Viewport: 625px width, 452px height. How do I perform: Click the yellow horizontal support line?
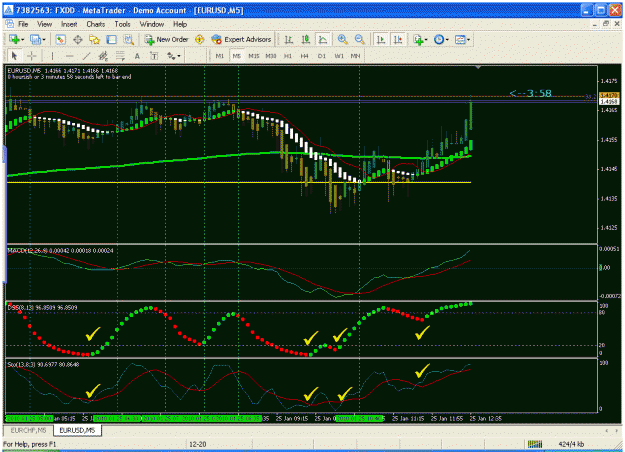click(239, 183)
